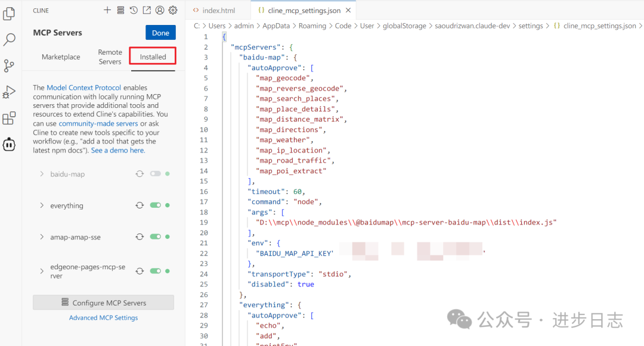
Task: Enable the baidu-map server toggle
Action: pos(155,174)
